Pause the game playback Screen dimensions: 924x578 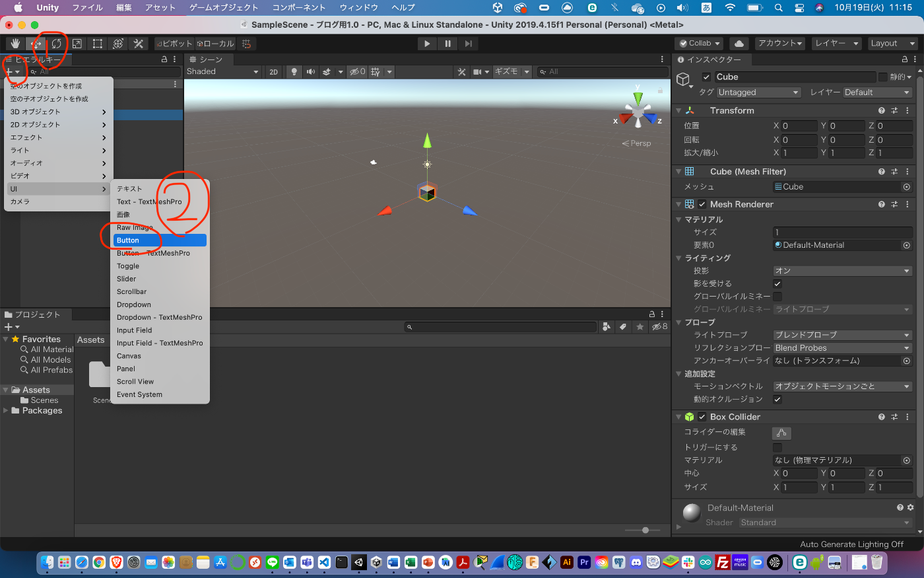coord(447,44)
